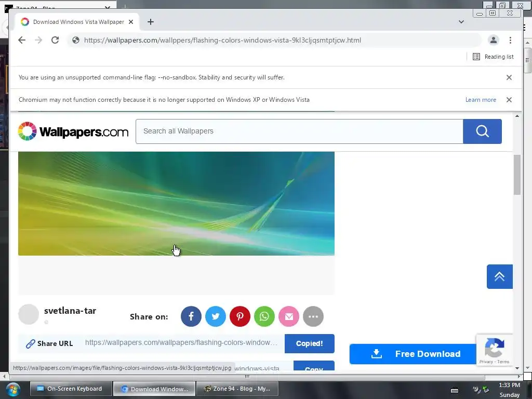This screenshot has height=399, width=532.
Task: Click the Vista wallpaper preview image
Action: pos(176,203)
